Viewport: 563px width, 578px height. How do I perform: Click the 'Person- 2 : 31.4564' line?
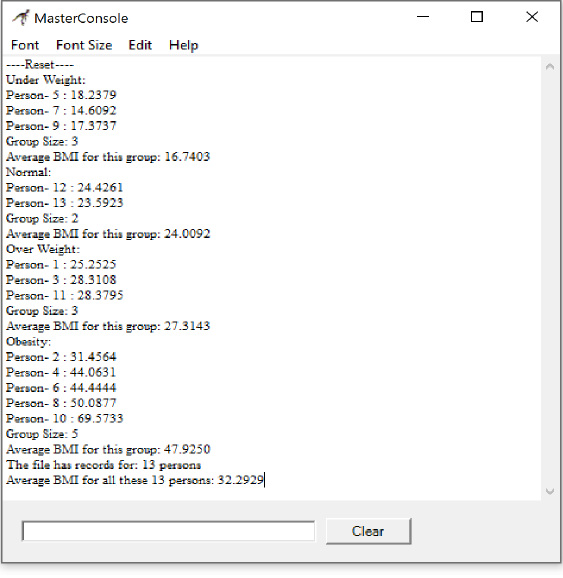pos(61,357)
